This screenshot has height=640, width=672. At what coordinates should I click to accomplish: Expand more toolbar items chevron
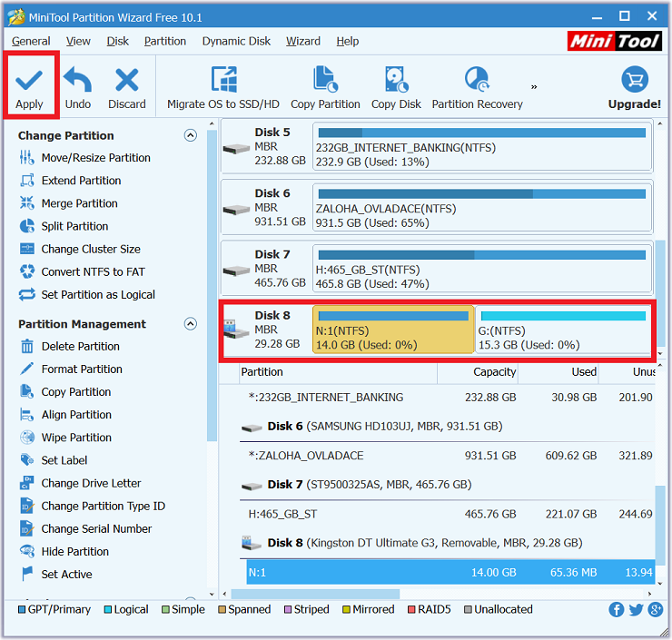(534, 87)
